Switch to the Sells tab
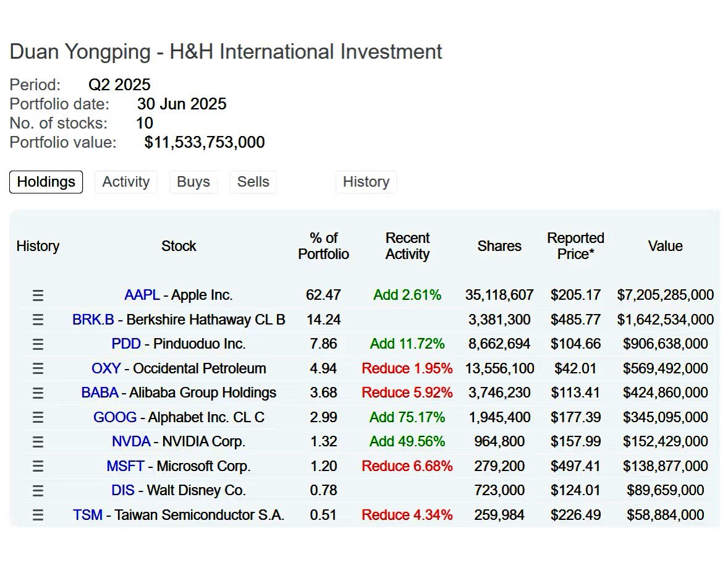This screenshot has height=565, width=728. coord(253,182)
